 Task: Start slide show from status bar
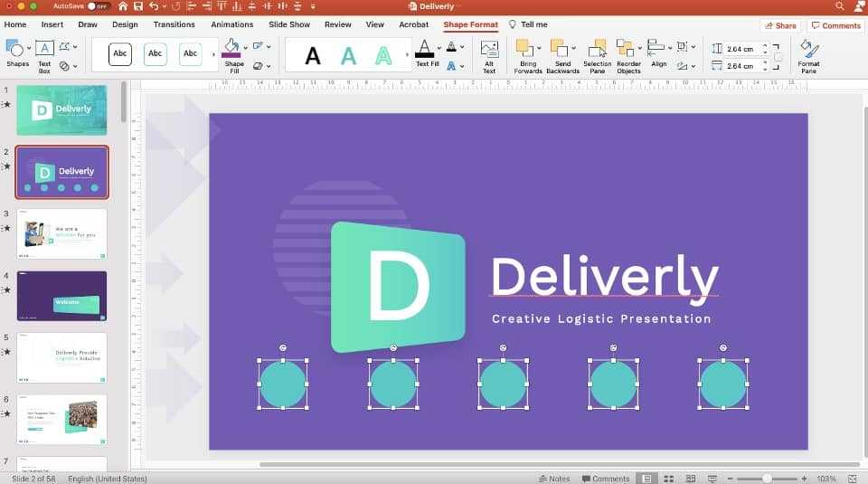[x=712, y=479]
